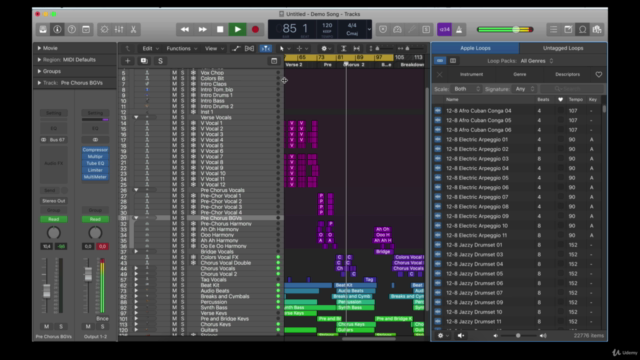
Task: Collapse the Pre Chorus Vocals folder triangle
Action: pyautogui.click(x=136, y=190)
